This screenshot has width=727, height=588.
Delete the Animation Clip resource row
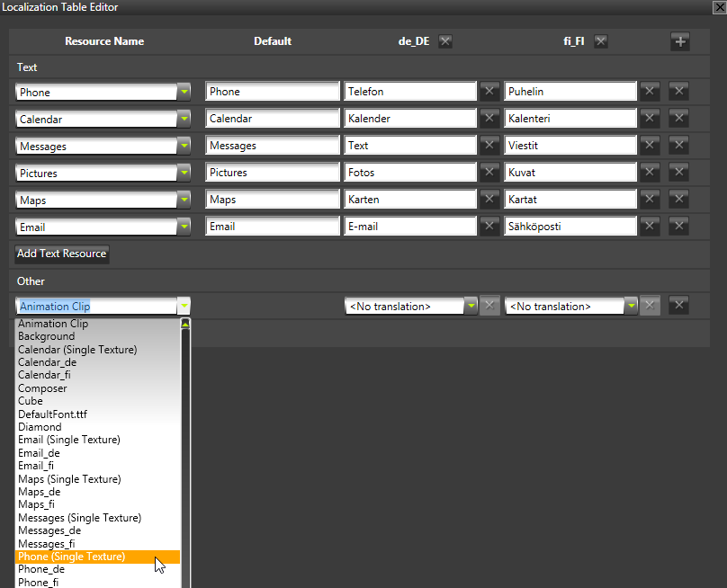point(679,306)
